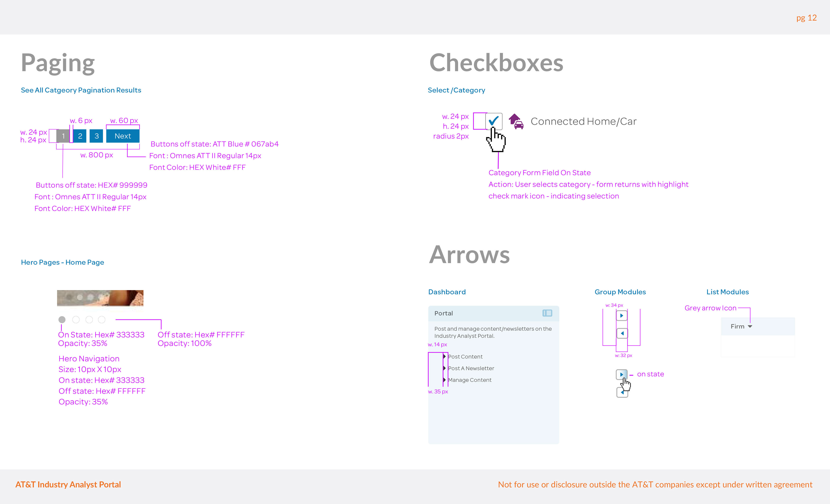The image size is (830, 504).
Task: Click the top left-arrow in Group Modules
Action: 622,333
